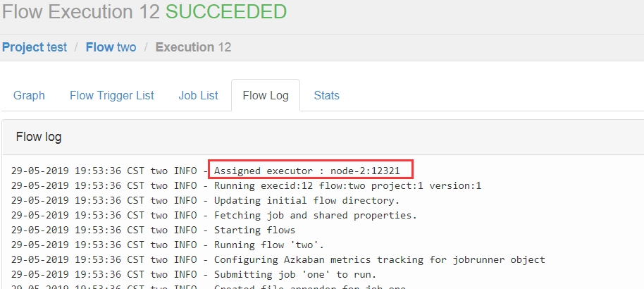644x289 pixels.
Task: Open the Flow Trigger List tab
Action: pos(112,95)
